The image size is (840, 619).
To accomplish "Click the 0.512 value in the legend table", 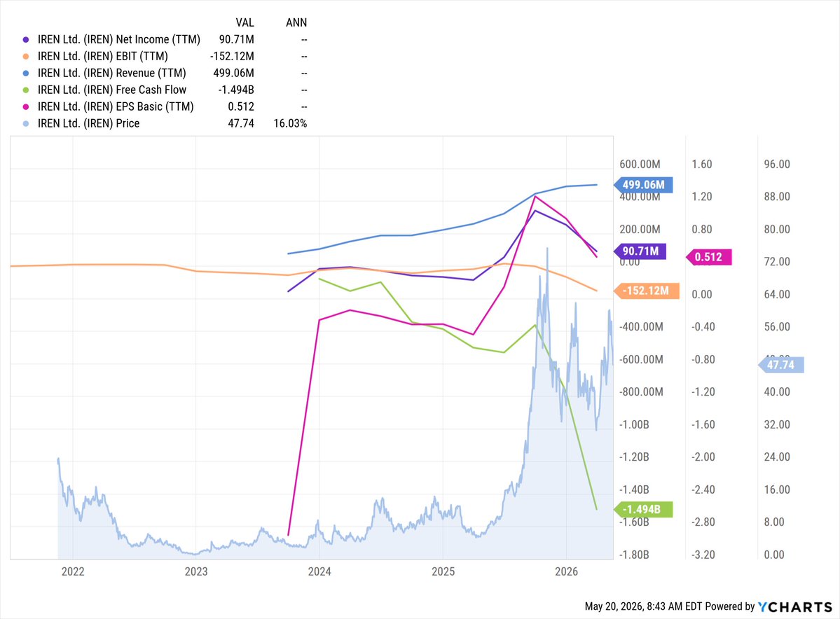I will pos(241,106).
